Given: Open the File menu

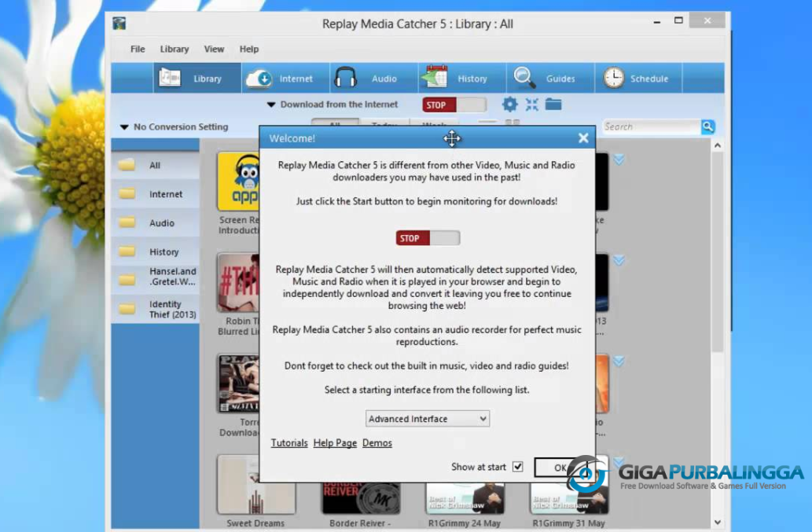Looking at the screenshot, I should point(138,50).
